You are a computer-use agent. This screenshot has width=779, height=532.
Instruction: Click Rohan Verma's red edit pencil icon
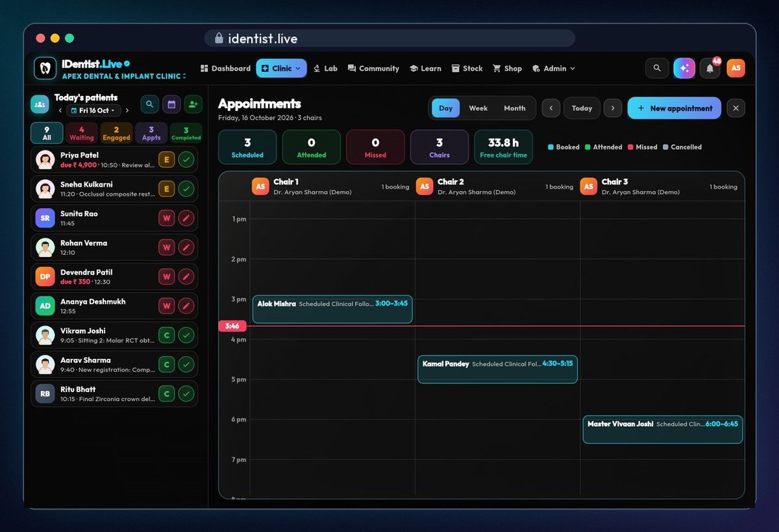click(x=186, y=247)
